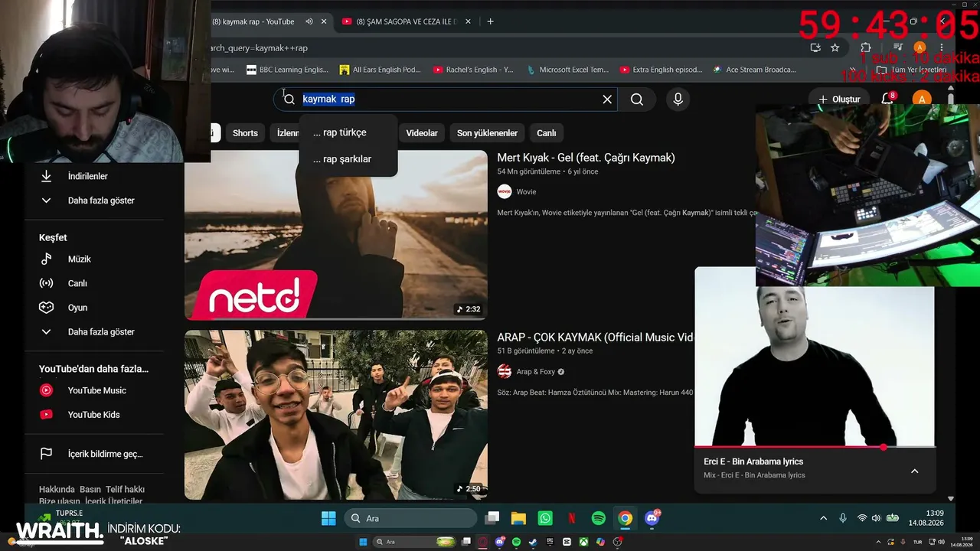Screen dimensions: 980x551
Task: Click the install app icon in address bar
Action: point(815,47)
